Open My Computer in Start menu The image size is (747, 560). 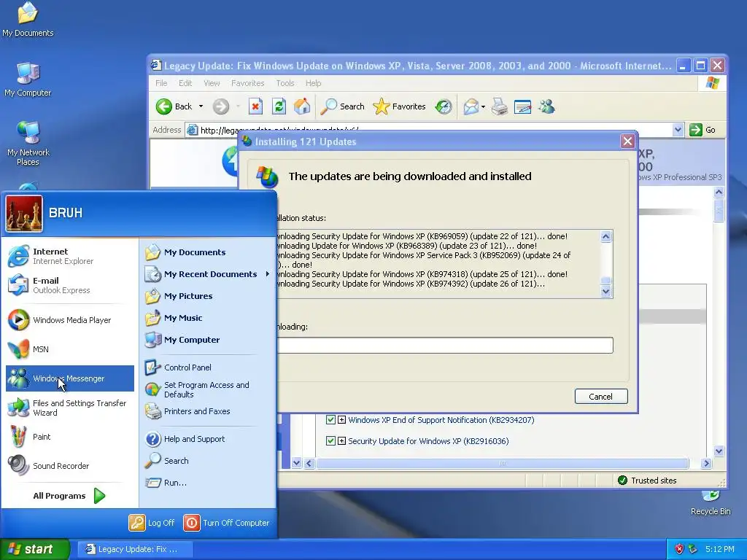pyautogui.click(x=208, y=340)
